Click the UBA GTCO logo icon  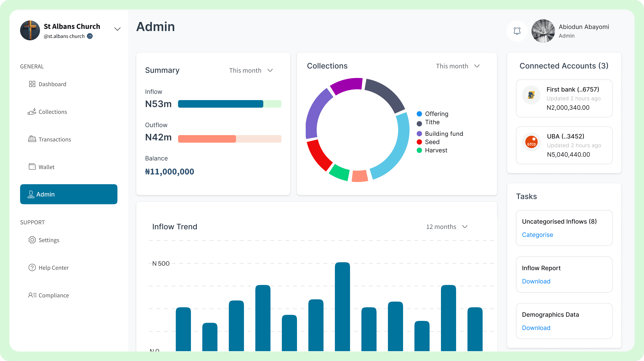tap(531, 142)
